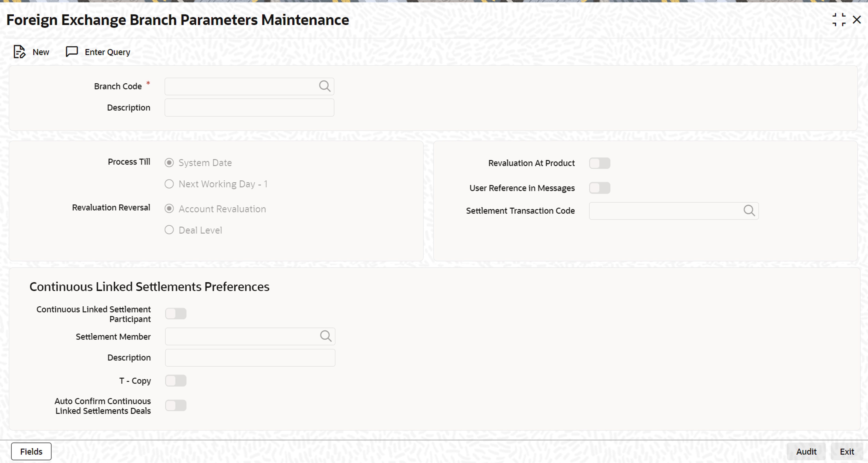Viewport: 868px width, 463px height.
Task: Select Next Working Day - 1 option
Action: tap(169, 184)
